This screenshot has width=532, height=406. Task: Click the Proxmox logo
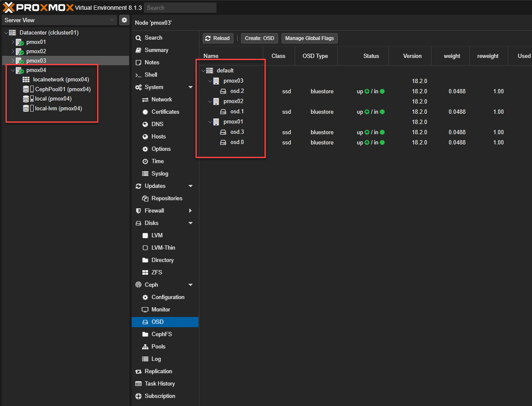click(38, 8)
